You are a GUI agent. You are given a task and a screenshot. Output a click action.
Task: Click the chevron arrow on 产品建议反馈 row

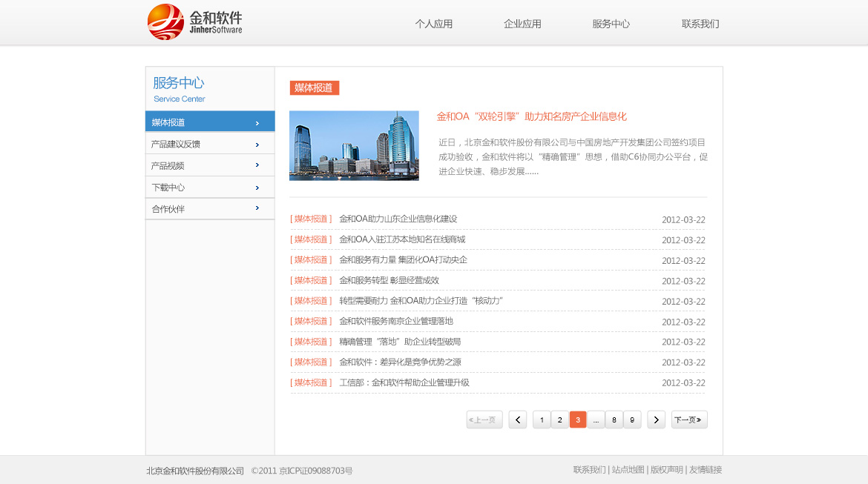point(257,145)
